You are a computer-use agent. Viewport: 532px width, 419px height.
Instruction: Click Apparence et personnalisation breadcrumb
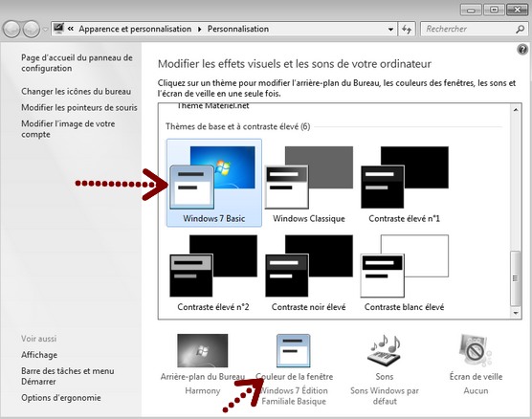click(135, 30)
